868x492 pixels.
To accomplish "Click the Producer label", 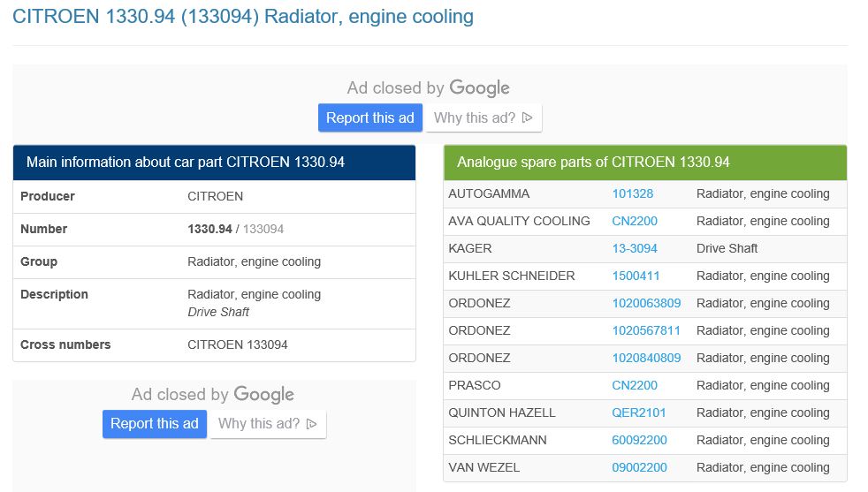I will pos(48,196).
